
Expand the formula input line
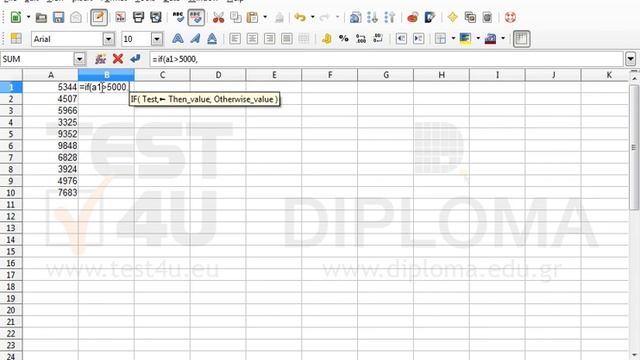631,59
